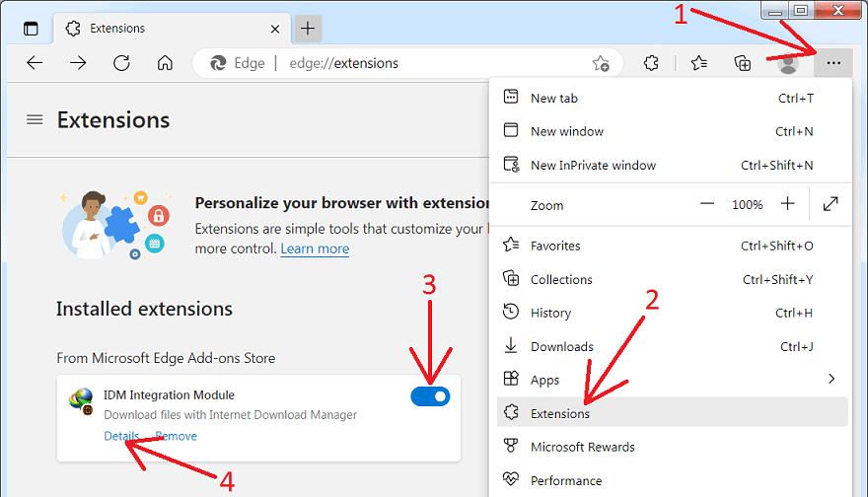Screen dimensions: 868x497
Task: Open Collections from the menu
Action: click(x=671, y=279)
